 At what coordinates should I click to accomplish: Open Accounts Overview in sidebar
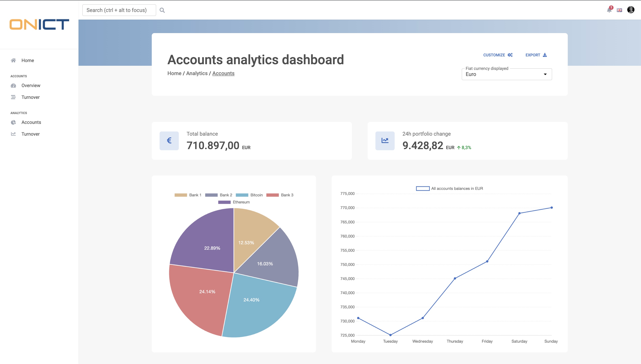[31, 86]
